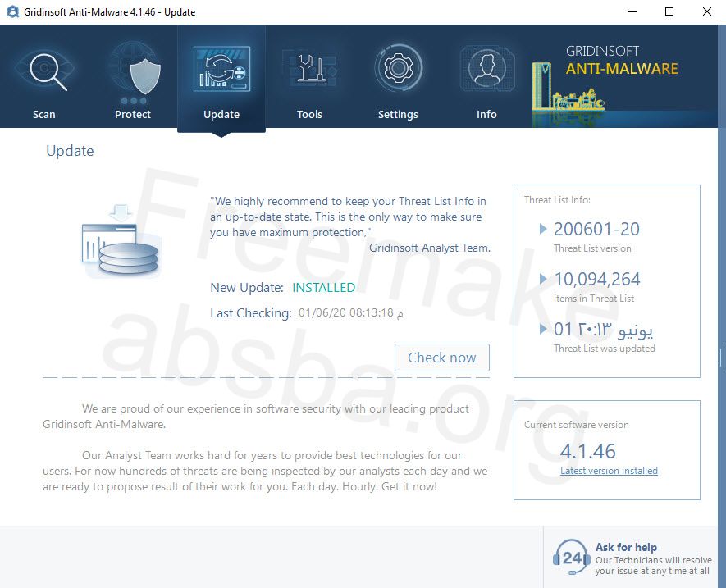726x588 pixels.
Task: Click the Threat List Info label
Action: click(557, 200)
